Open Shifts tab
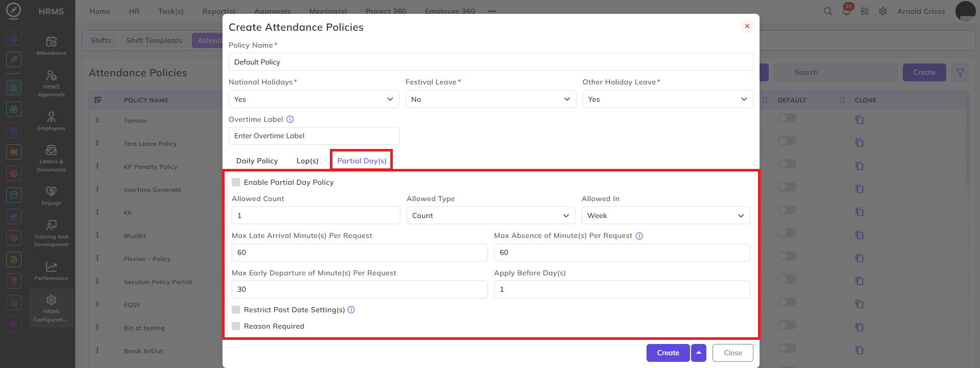Image resolution: width=980 pixels, height=368 pixels. click(101, 40)
